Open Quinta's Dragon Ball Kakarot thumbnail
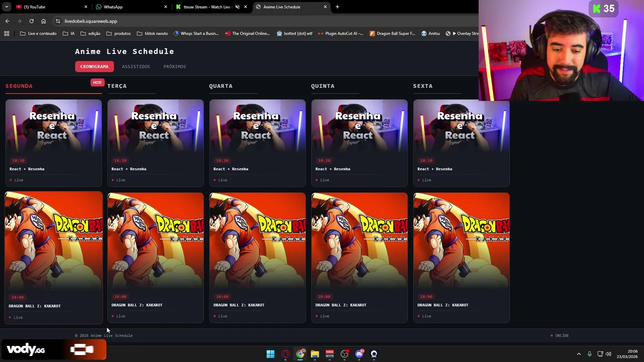The width and height of the screenshot is (644, 362). coord(359,240)
